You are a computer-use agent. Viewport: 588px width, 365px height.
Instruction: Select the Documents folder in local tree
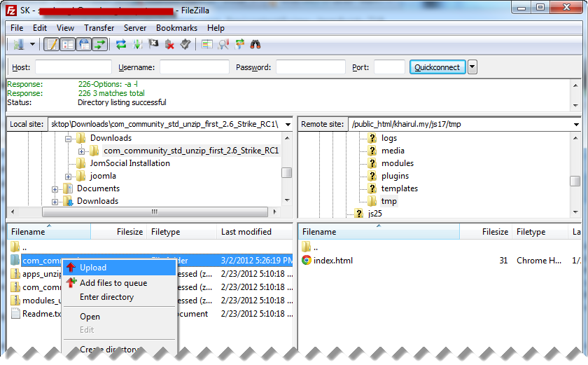pos(98,188)
